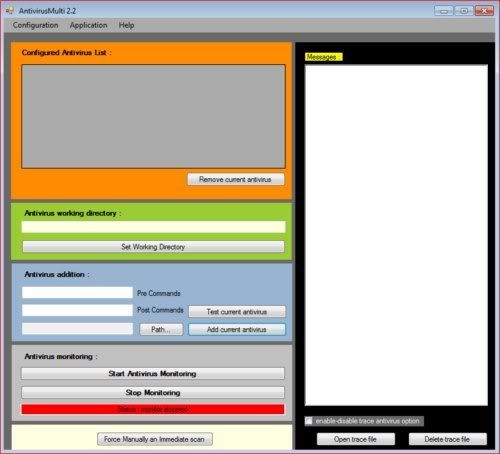The height and width of the screenshot is (454, 500).
Task: Open the Configuration menu
Action: 35,25
